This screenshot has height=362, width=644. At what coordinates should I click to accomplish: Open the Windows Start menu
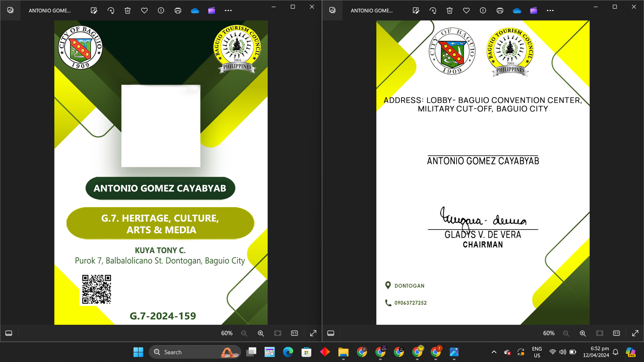(x=138, y=352)
